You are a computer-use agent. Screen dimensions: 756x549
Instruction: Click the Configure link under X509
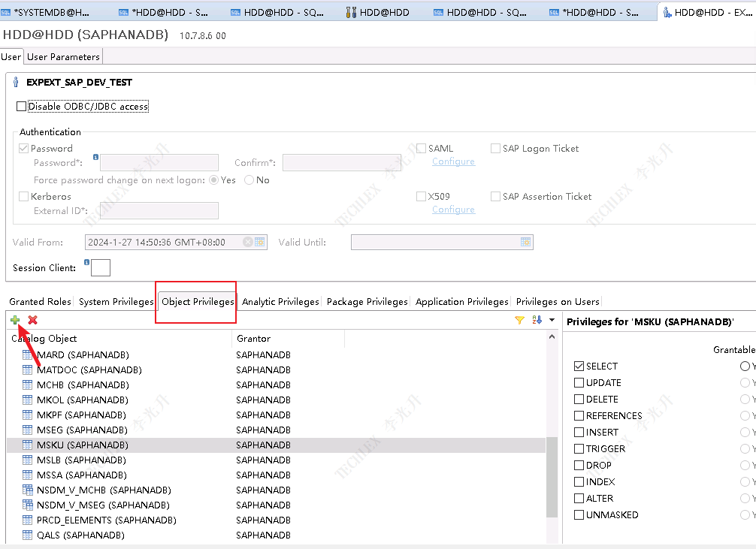[x=453, y=210]
